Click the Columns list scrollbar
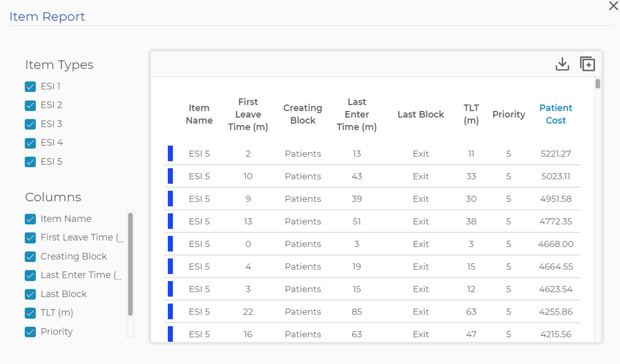 pos(130,264)
